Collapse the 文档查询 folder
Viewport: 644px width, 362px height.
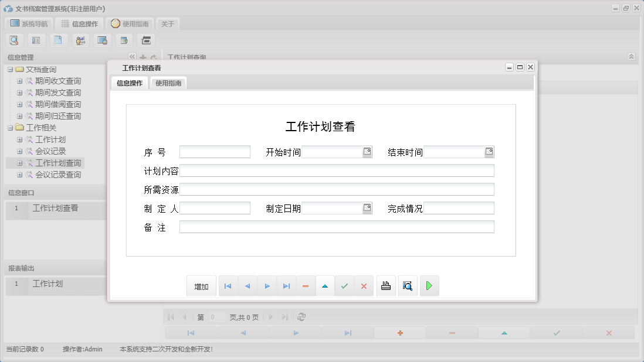click(12, 69)
